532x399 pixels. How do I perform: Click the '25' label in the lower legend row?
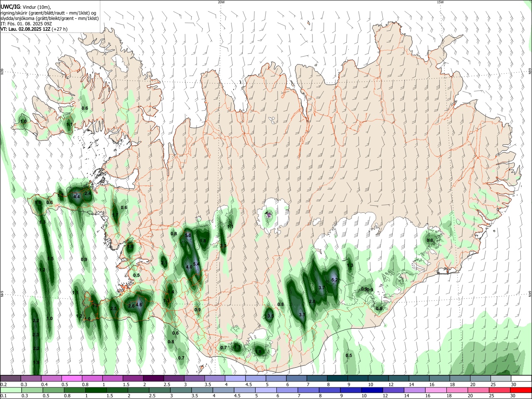[493, 396]
